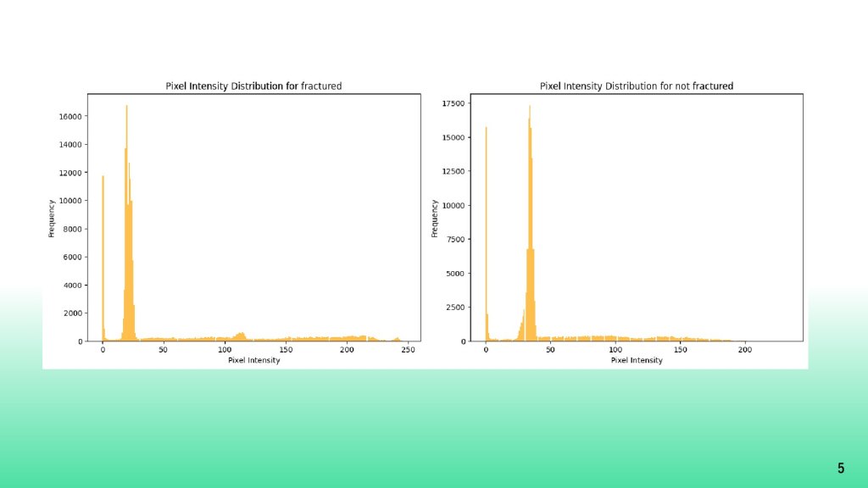Image resolution: width=868 pixels, height=488 pixels.
Task: Select the Frequency axis label on not fractured chart
Action: 435,218
